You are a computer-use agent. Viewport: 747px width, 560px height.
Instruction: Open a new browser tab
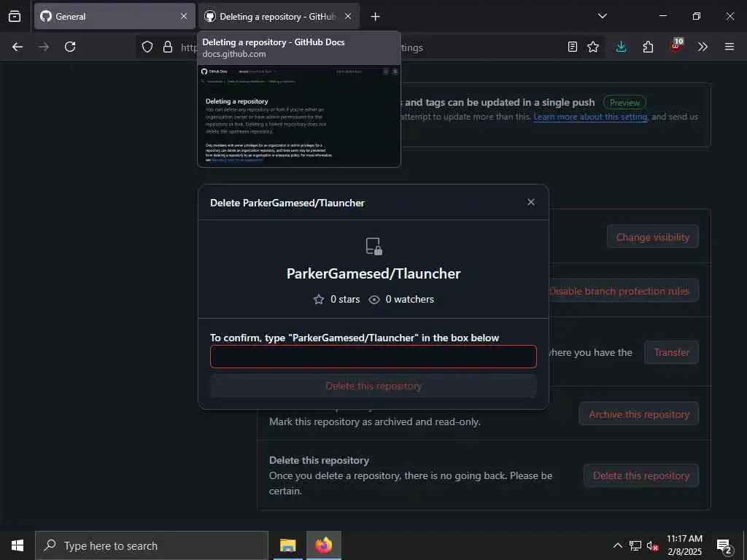tap(376, 17)
